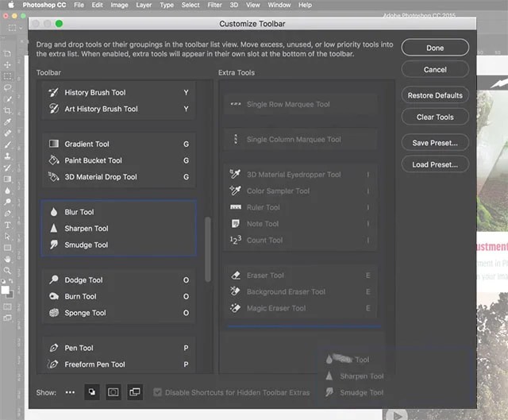Open the File menu
This screenshot has height=420, width=508.
(79, 5)
